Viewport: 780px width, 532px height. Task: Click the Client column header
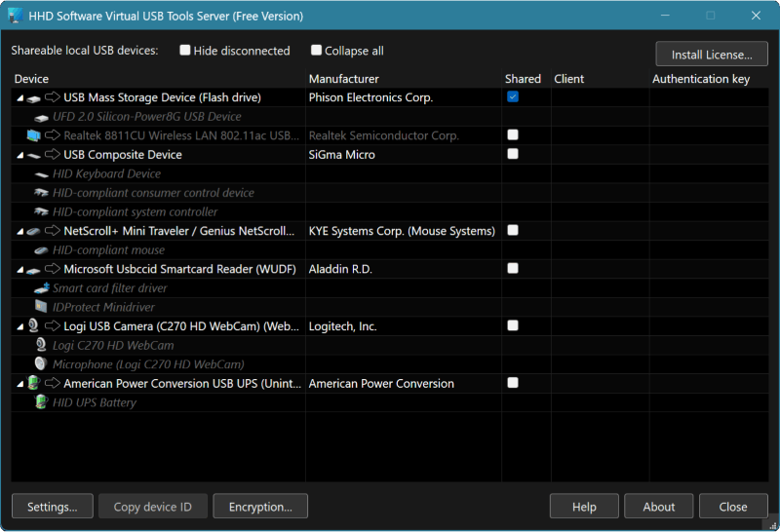[600, 79]
